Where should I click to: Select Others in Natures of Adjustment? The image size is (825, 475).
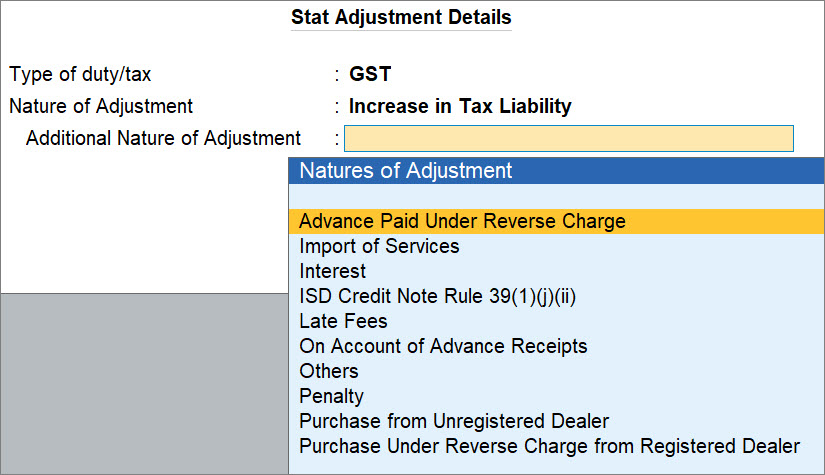click(x=556, y=371)
